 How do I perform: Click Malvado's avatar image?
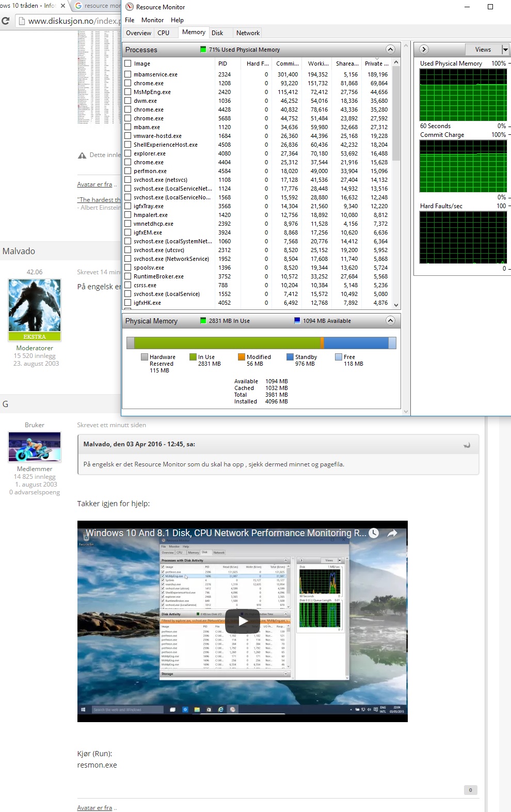35,305
